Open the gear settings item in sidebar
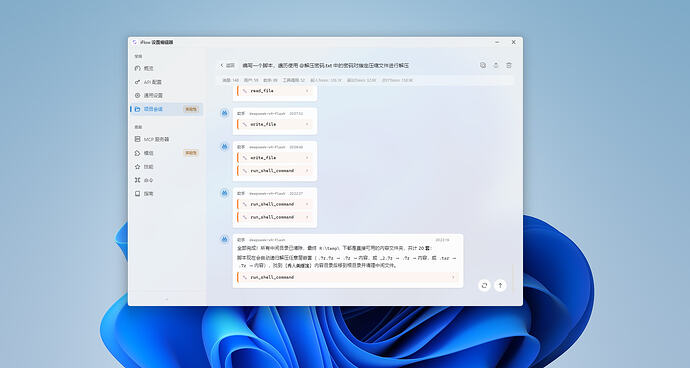 coord(166,95)
